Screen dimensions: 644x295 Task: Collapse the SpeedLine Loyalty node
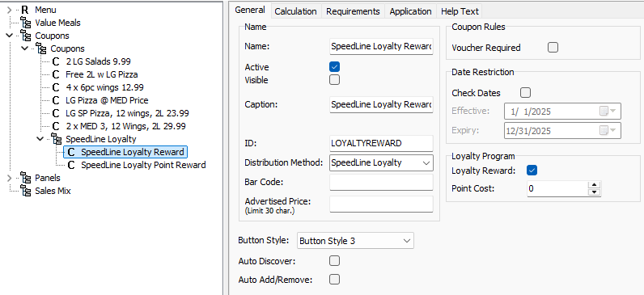[x=40, y=139]
